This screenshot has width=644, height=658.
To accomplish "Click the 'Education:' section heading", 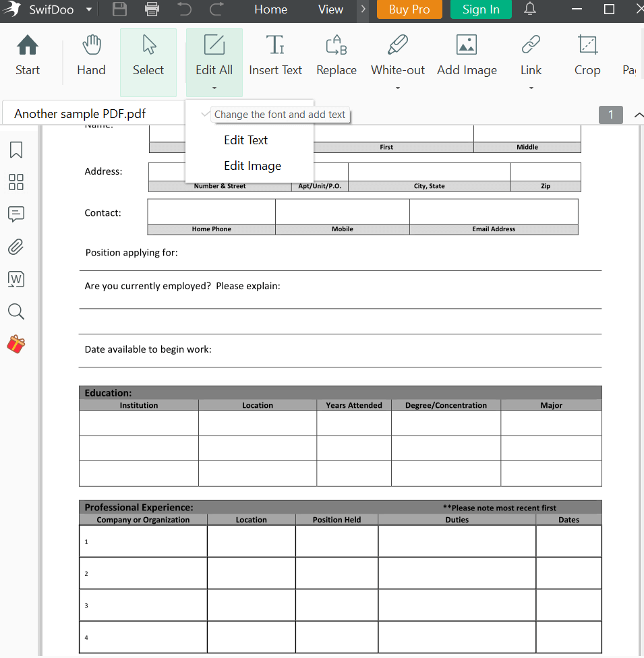I will point(108,393).
